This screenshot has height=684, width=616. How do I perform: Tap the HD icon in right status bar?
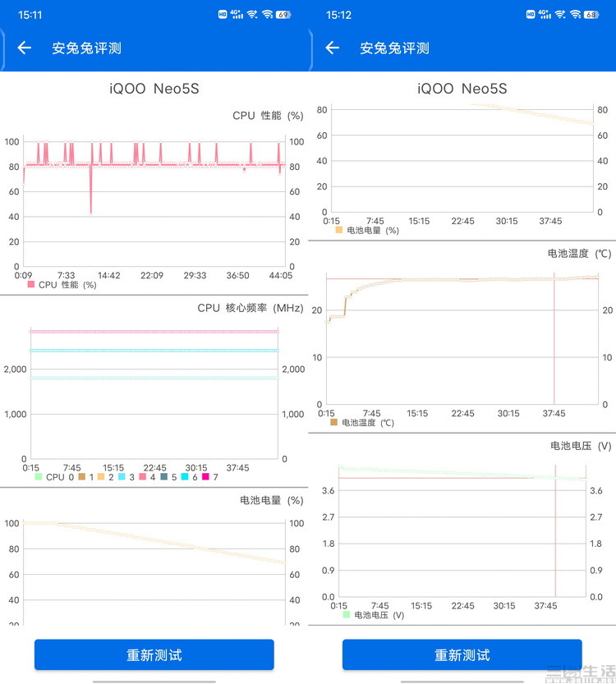coord(531,15)
